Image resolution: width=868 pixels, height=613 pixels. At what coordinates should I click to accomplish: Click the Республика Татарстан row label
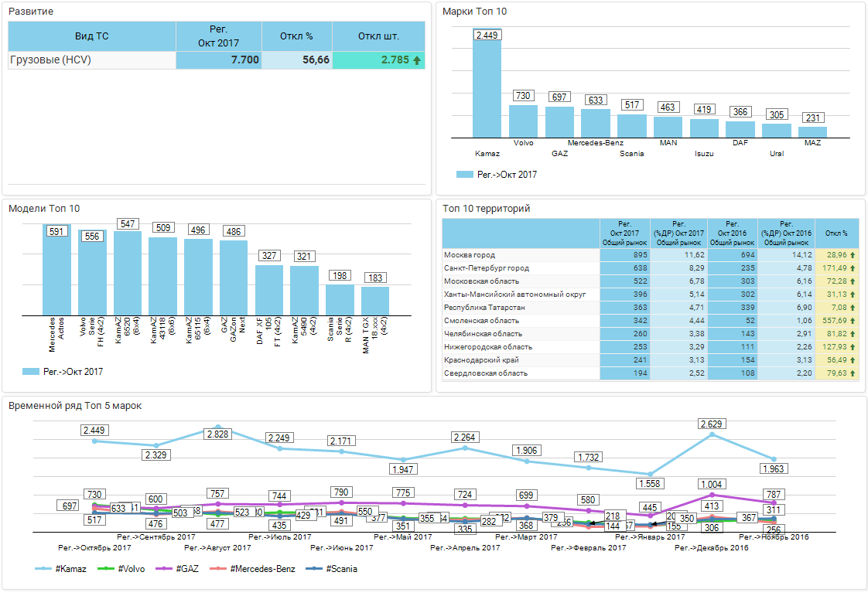pyautogui.click(x=484, y=308)
